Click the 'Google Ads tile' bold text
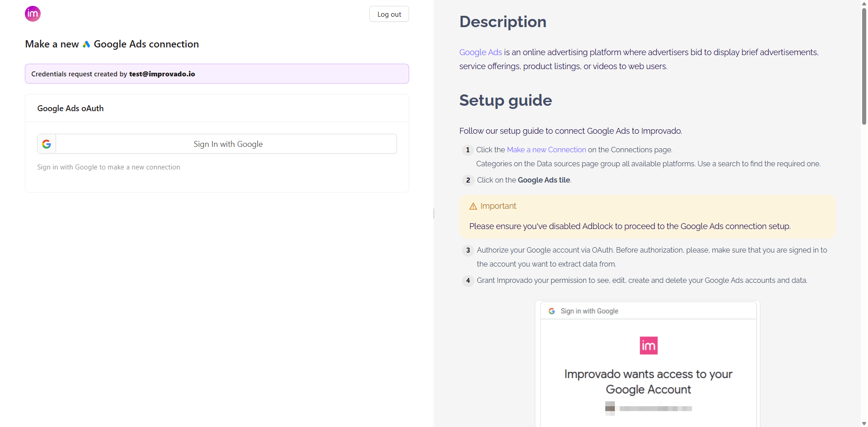This screenshot has height=427, width=868. [544, 180]
